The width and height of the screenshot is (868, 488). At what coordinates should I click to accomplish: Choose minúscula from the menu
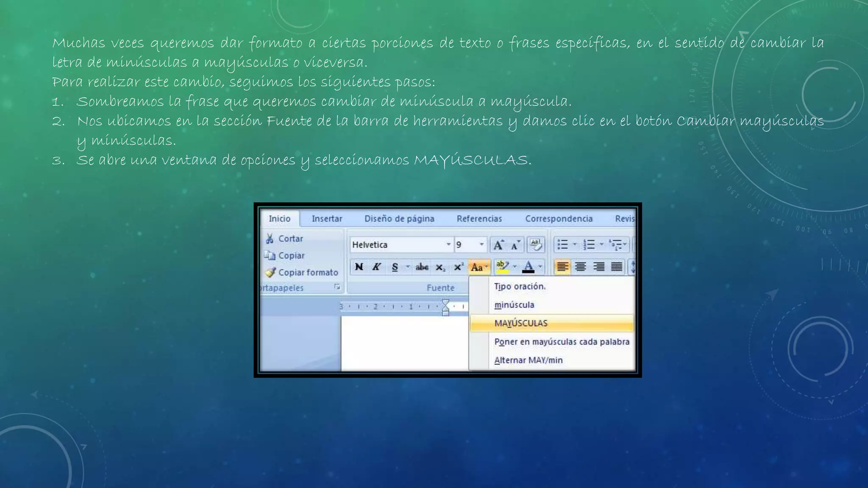click(552, 305)
